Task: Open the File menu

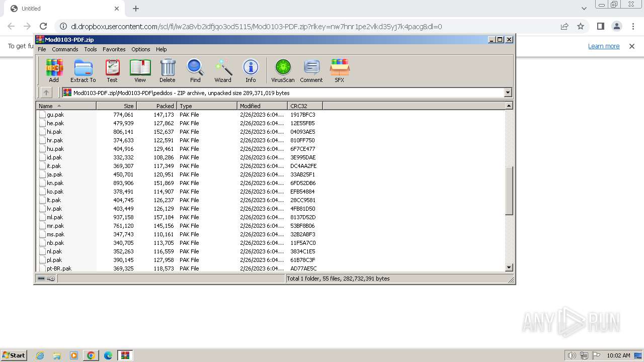Action: (x=42, y=49)
